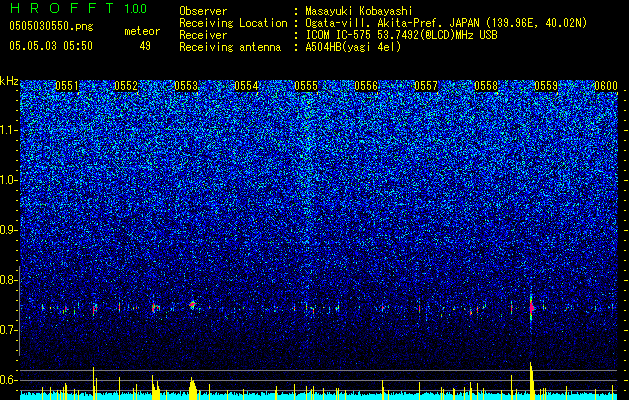Click the Receiving Location label
The height and width of the screenshot is (400, 629).
233,23
